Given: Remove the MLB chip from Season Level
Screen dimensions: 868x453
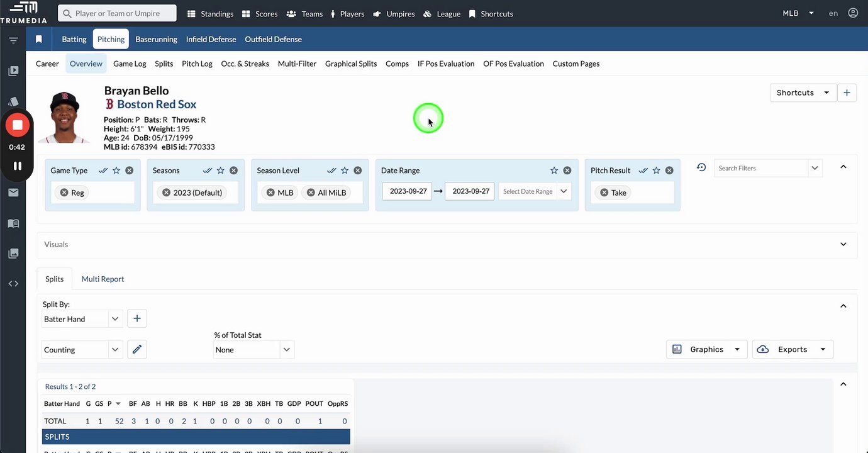Looking at the screenshot, I should (270, 193).
